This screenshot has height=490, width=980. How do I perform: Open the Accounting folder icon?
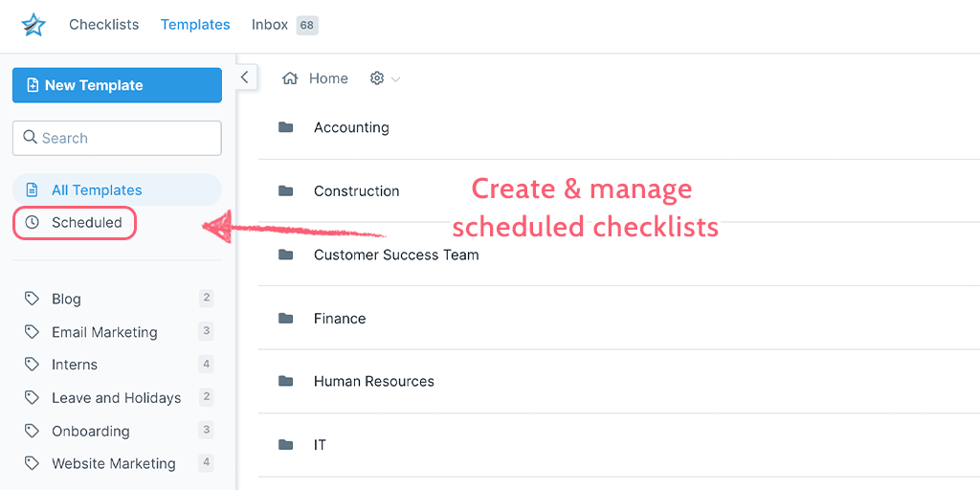click(285, 127)
